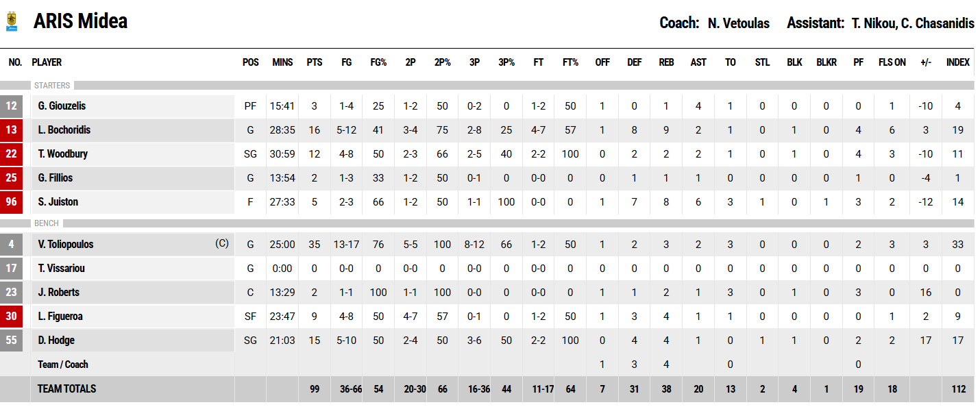Open V. Toliopoulos player link

point(66,245)
